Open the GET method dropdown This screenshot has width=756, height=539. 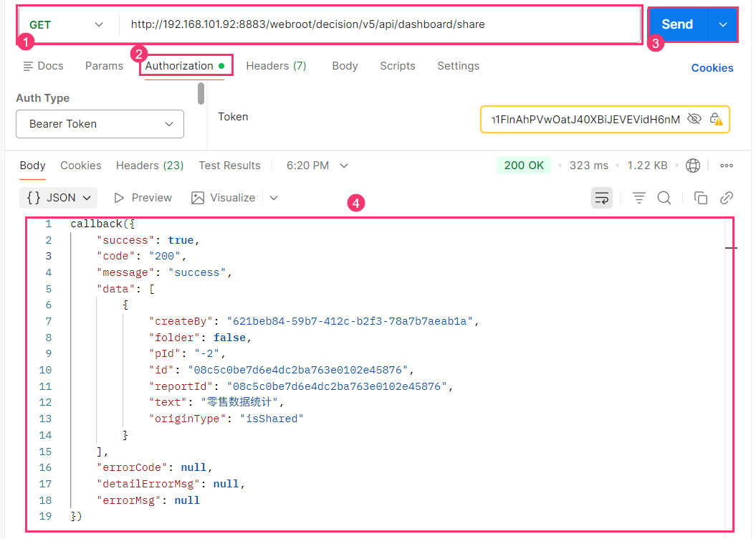(66, 24)
